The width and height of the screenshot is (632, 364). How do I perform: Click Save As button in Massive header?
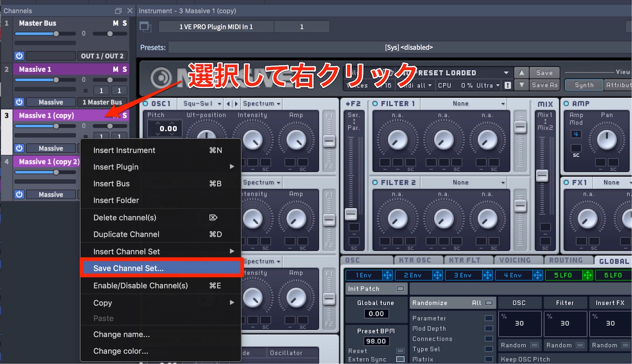[x=544, y=85]
